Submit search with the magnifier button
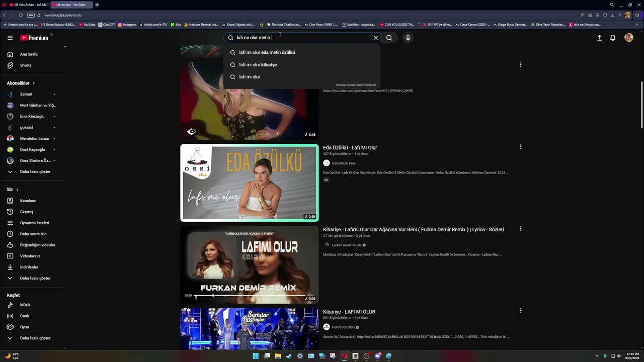Viewport: 644px width, 362px height. pyautogui.click(x=389, y=38)
